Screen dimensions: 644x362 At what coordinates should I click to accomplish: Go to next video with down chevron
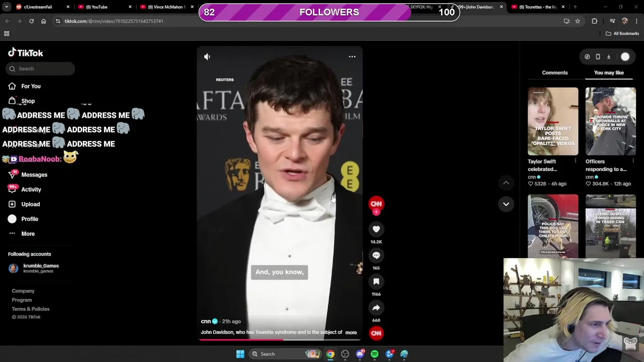coord(506,204)
